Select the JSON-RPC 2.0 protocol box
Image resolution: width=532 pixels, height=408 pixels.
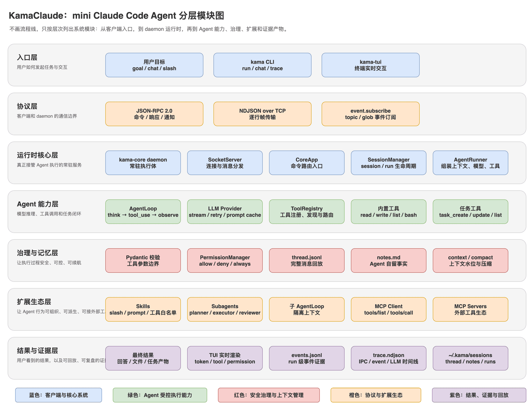[154, 114]
